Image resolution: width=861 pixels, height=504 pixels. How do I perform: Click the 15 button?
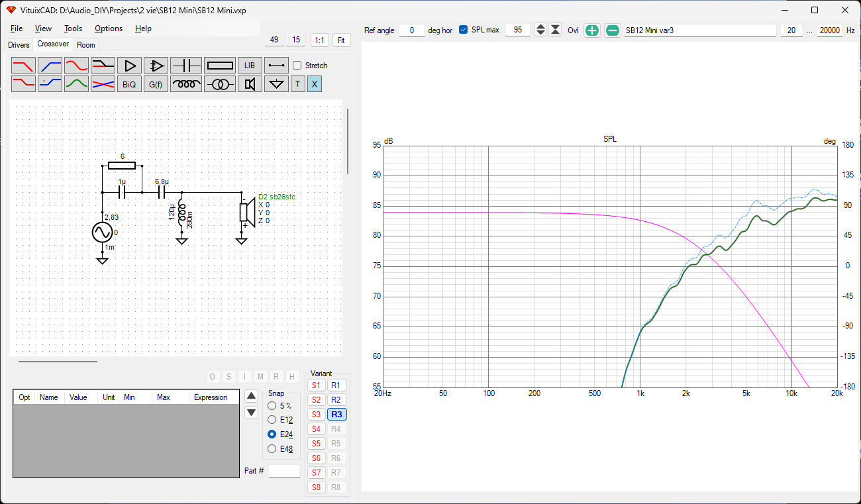click(296, 40)
